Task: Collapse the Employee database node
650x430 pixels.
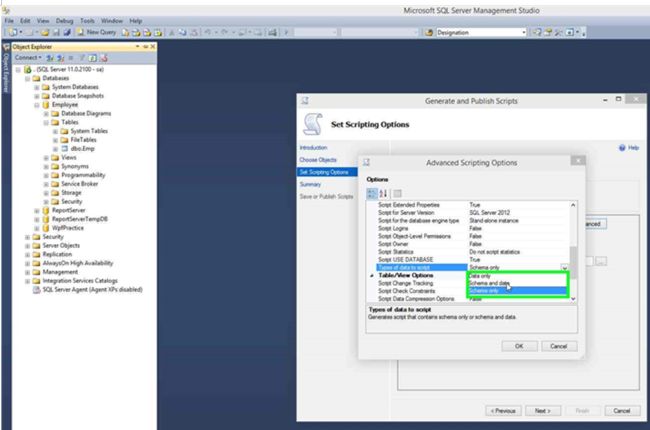Action: 36,105
